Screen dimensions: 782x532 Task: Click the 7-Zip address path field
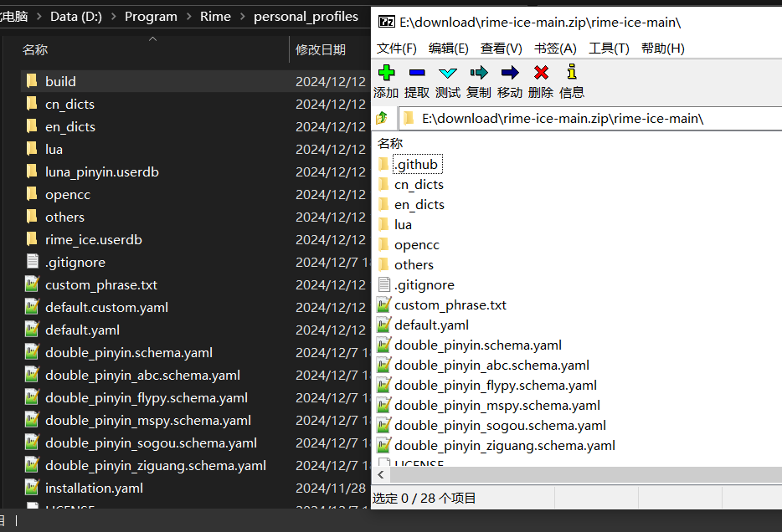click(x=590, y=119)
